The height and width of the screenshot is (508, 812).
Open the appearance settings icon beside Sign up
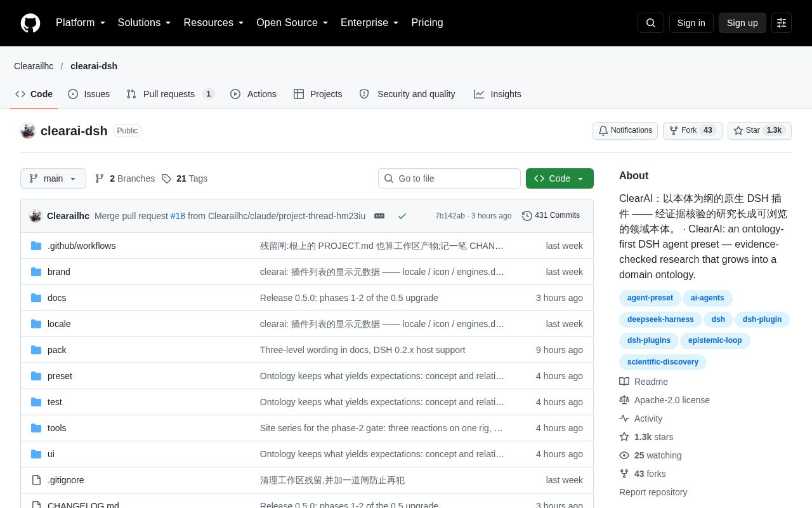pos(782,23)
